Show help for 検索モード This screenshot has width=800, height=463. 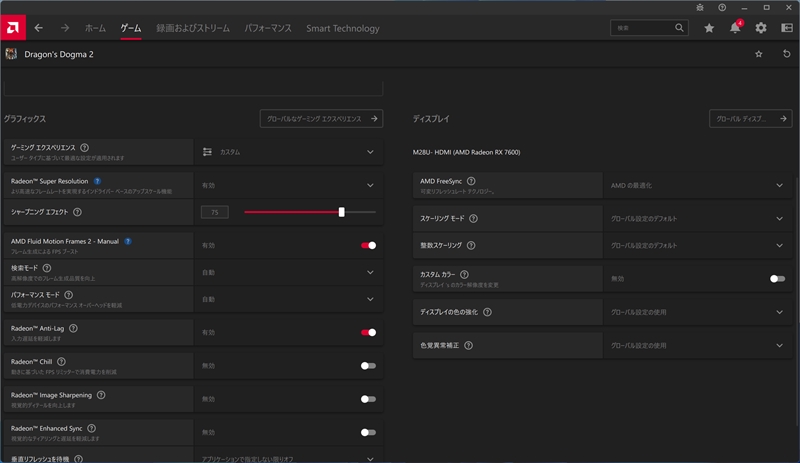[x=47, y=268]
